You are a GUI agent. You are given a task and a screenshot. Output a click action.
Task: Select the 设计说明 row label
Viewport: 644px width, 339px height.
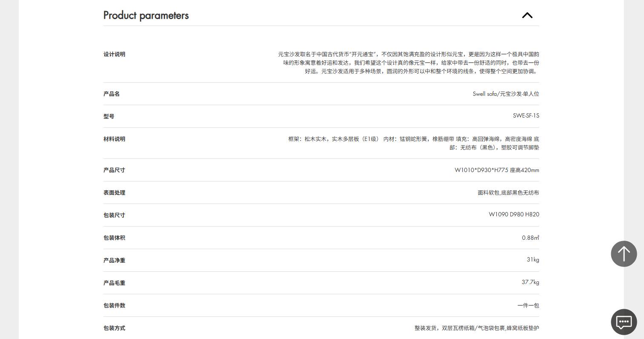[x=114, y=55]
